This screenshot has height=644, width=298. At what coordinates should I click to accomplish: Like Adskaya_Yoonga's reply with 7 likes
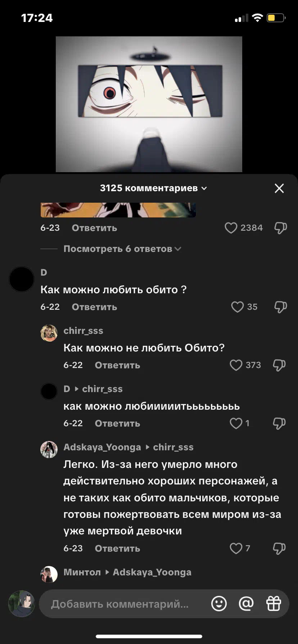(236, 548)
